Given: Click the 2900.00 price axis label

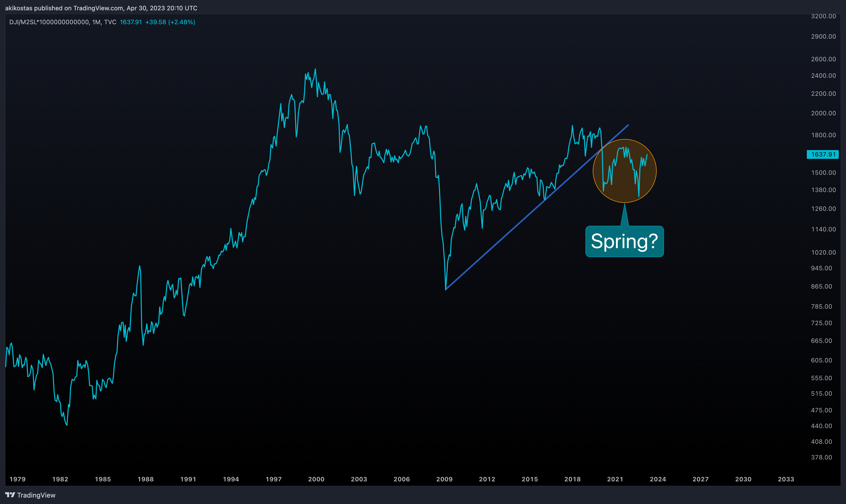Looking at the screenshot, I should 824,37.
